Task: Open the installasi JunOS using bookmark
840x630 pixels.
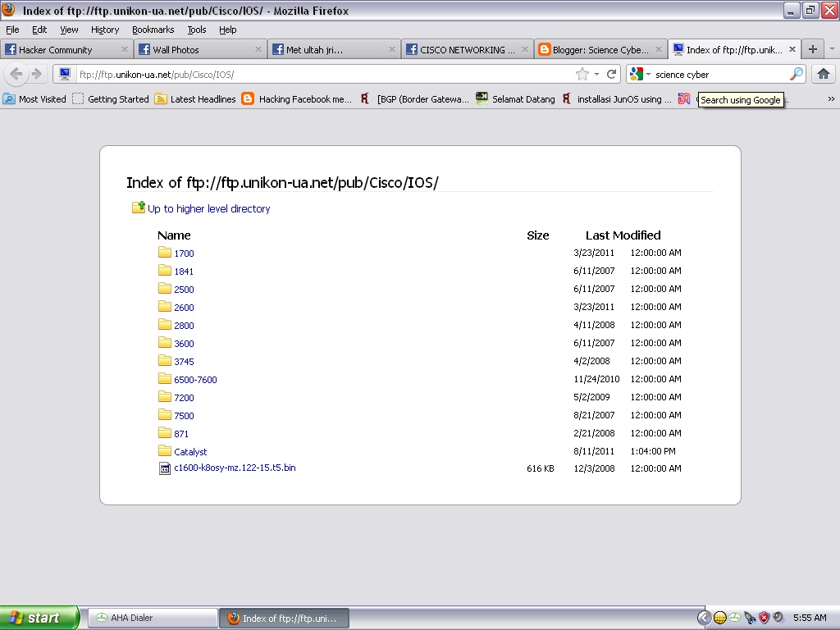Action: coord(616,98)
